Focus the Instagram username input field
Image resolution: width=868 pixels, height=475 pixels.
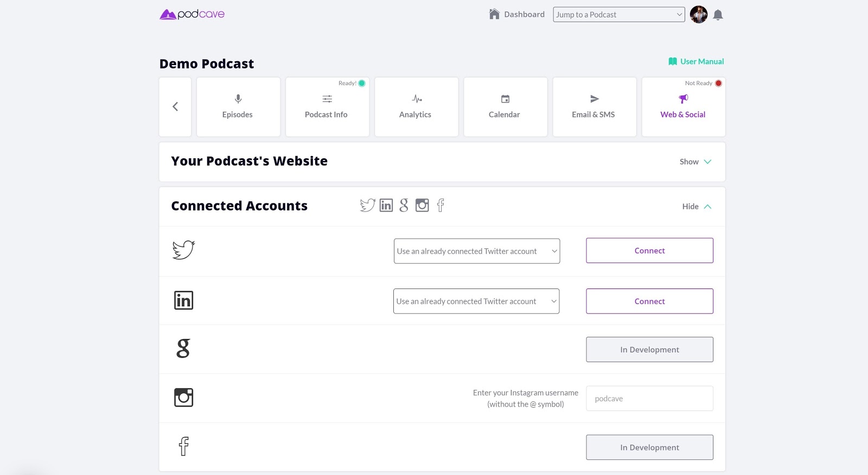click(x=649, y=399)
